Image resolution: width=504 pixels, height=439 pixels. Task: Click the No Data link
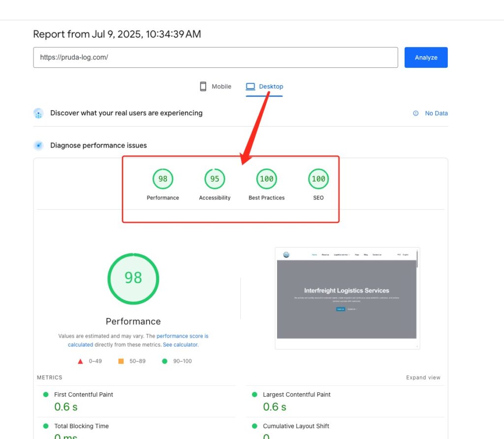click(x=436, y=113)
